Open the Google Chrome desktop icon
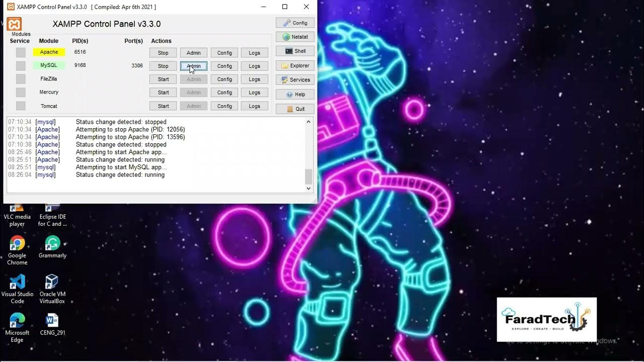 [17, 250]
